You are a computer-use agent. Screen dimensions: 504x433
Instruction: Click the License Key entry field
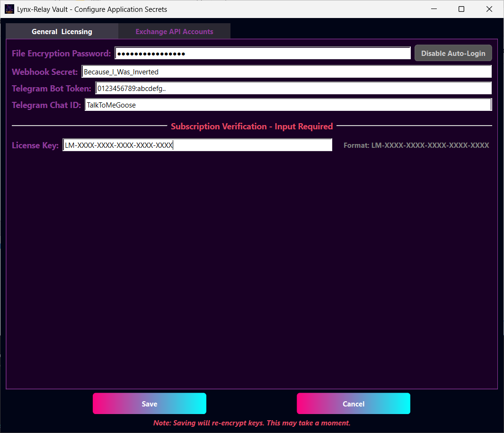tap(197, 145)
